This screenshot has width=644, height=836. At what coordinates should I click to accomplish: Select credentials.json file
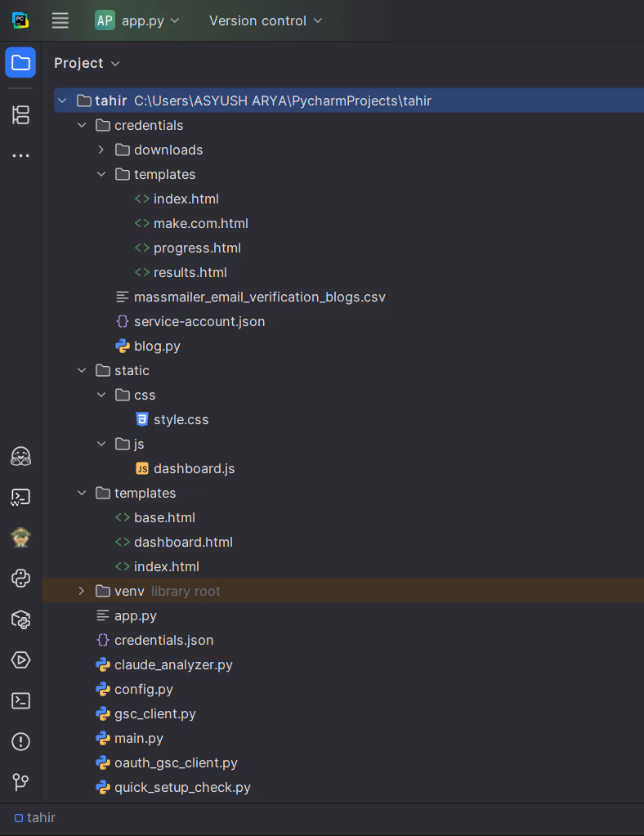[x=163, y=641]
